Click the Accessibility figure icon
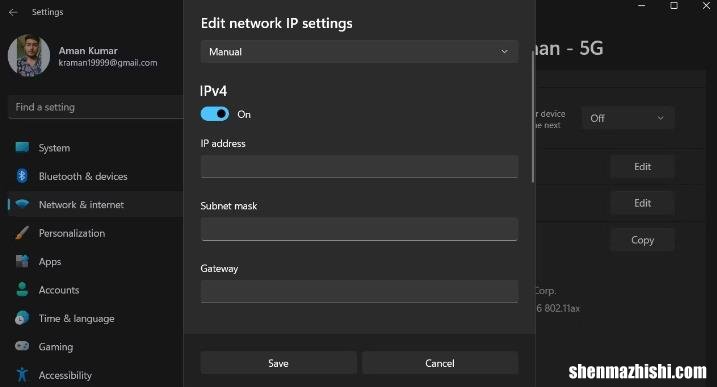The width and height of the screenshot is (717, 387). (22, 375)
